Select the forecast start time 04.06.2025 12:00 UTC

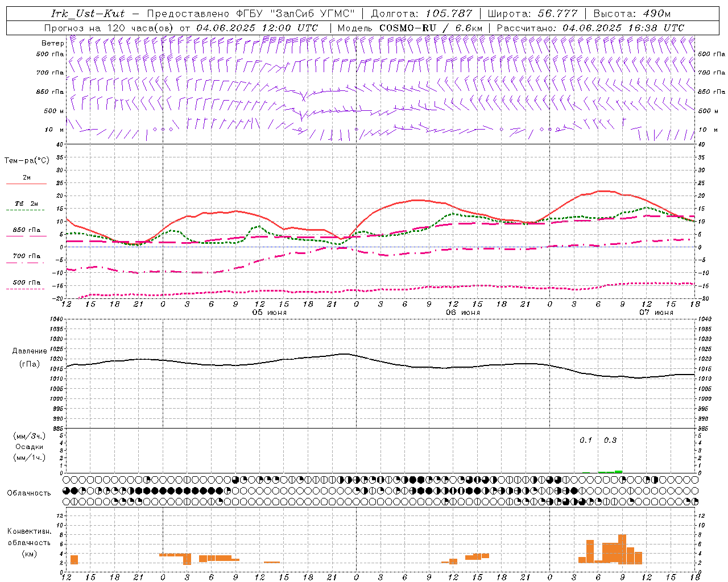(x=257, y=28)
